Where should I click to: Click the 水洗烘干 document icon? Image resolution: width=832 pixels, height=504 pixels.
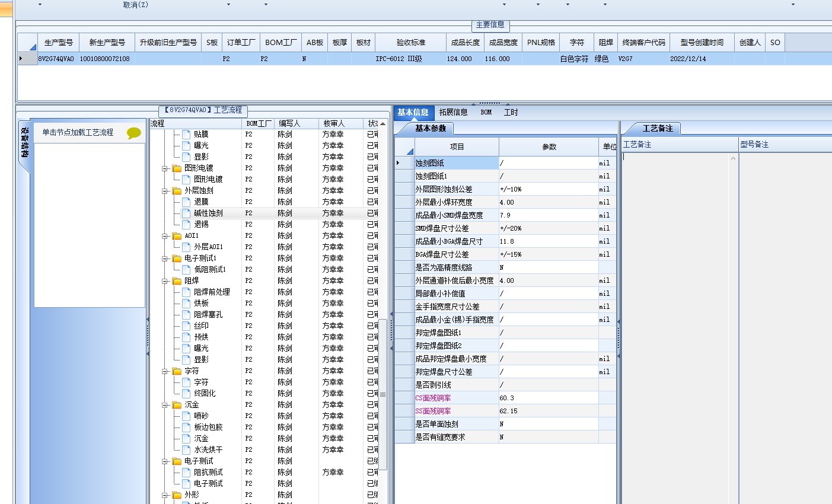coord(186,450)
